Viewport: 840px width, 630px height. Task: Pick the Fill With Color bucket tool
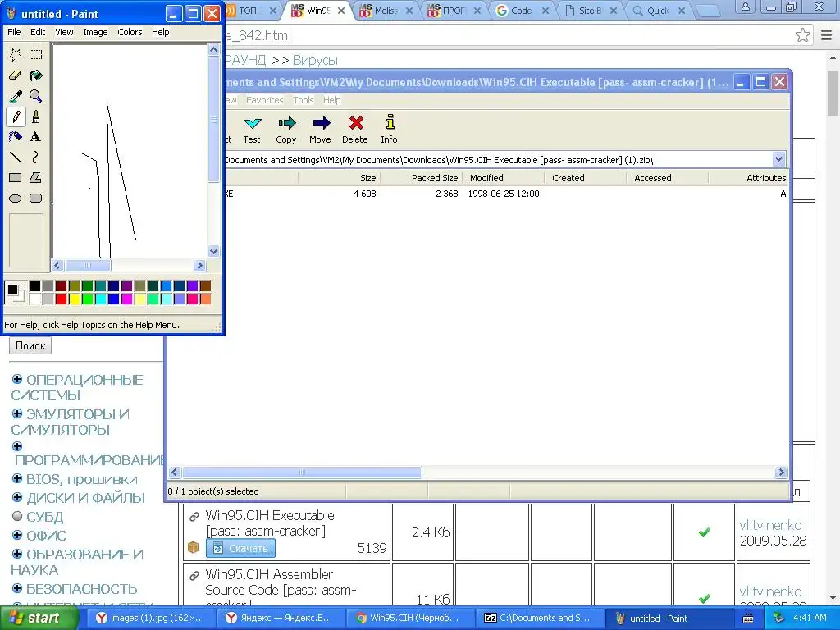pyautogui.click(x=36, y=75)
